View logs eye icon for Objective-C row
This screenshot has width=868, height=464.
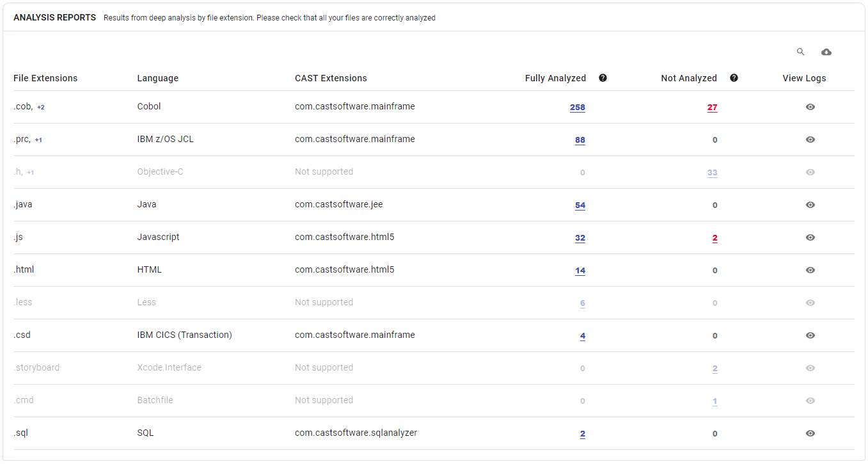coord(810,172)
